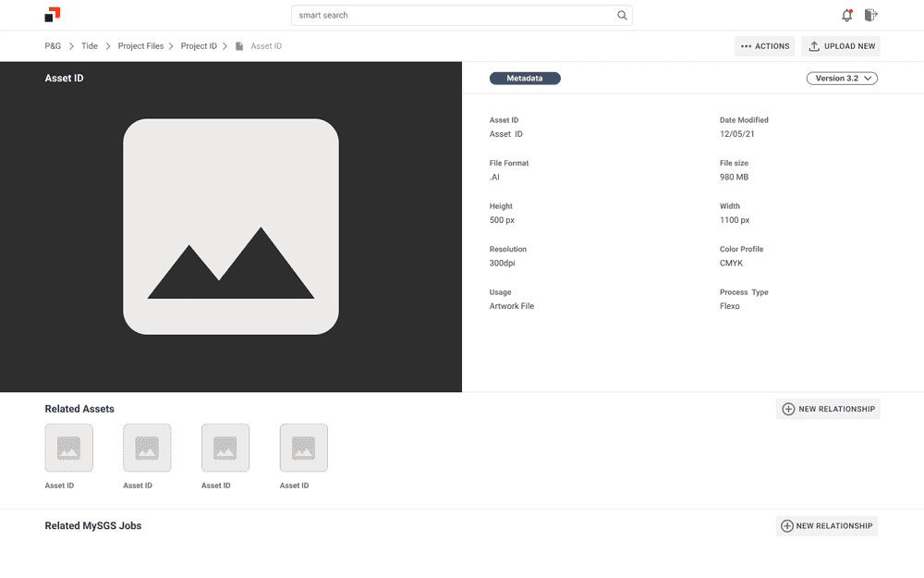Open the third related asset thumbnail
The width and height of the screenshot is (924, 578).
(x=225, y=448)
